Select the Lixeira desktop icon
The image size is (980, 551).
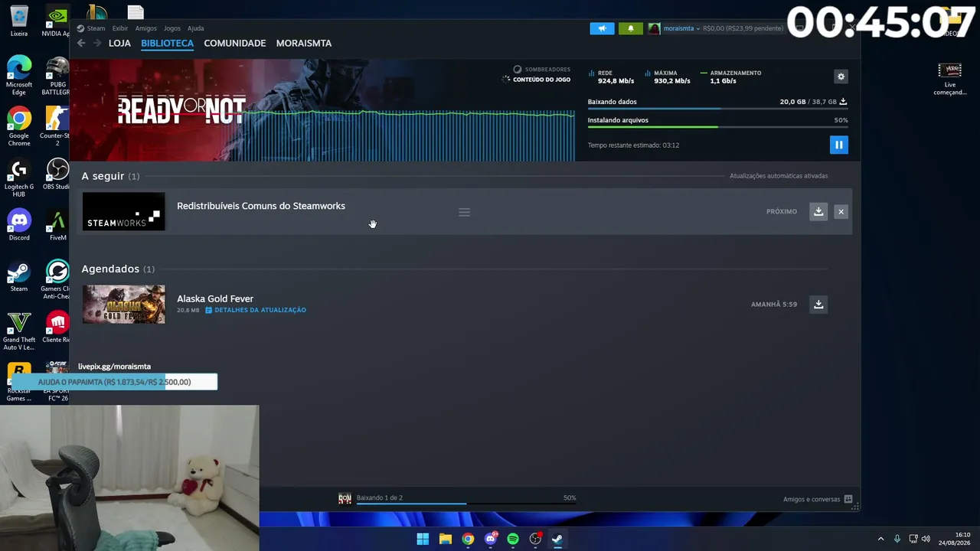pos(19,21)
